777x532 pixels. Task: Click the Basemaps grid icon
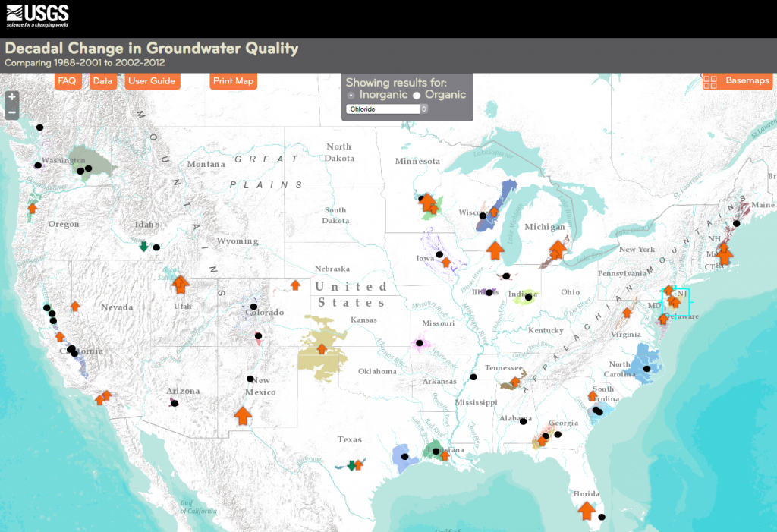coord(711,81)
